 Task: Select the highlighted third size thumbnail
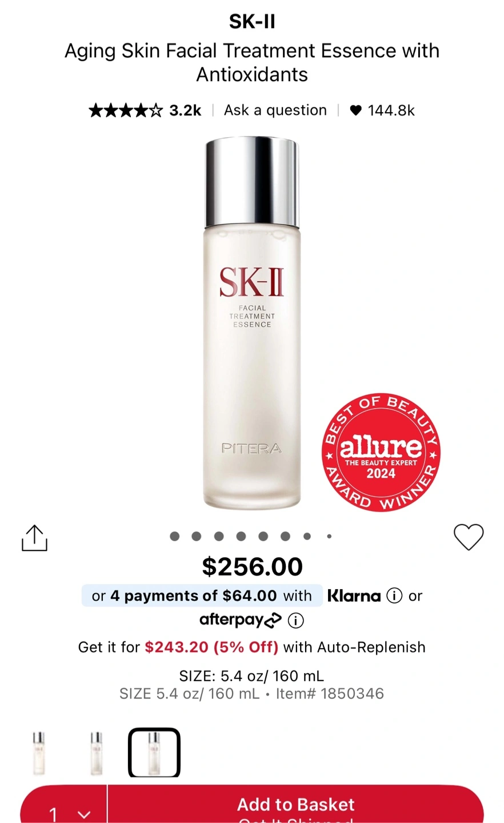click(154, 753)
